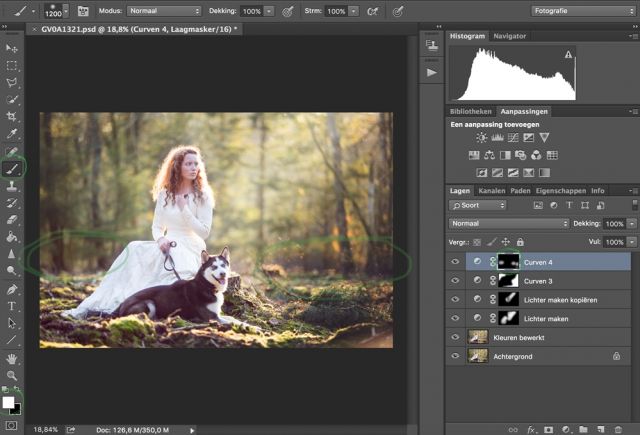Select the Rectangular Marquee tool
Viewport: 640px width, 435px height.
[11, 65]
